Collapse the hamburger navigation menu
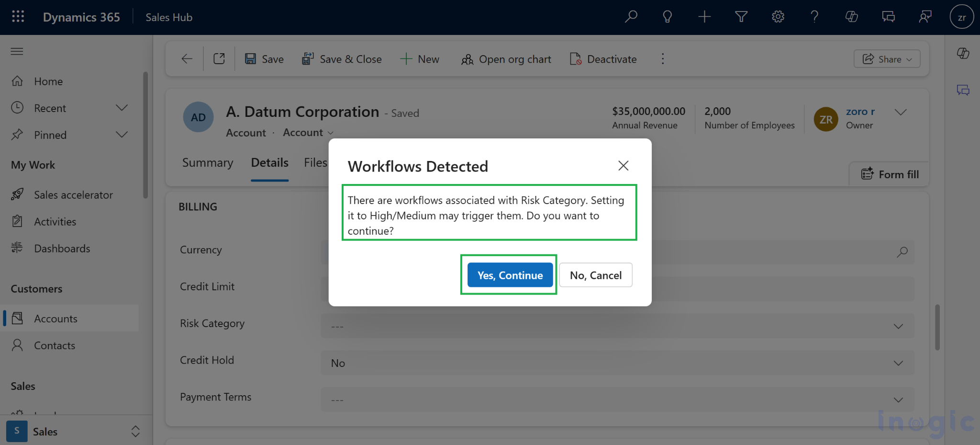This screenshot has width=980, height=445. tap(17, 51)
